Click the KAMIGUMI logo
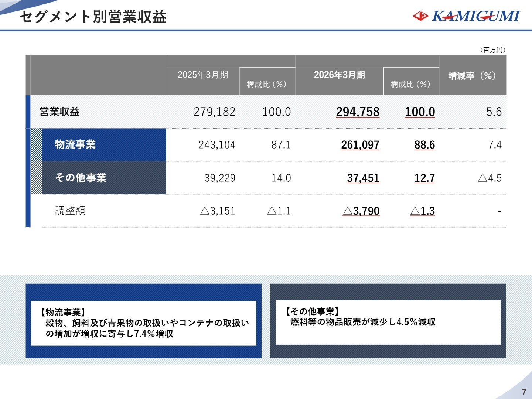 [x=466, y=16]
